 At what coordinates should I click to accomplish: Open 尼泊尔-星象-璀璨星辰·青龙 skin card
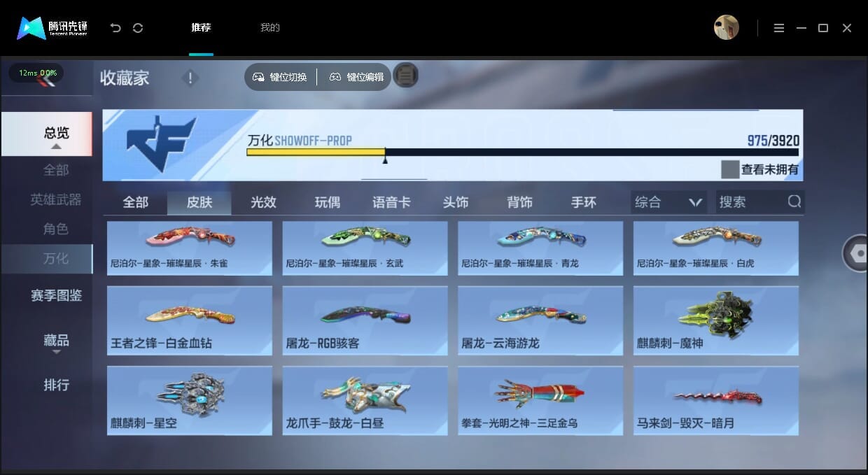pos(540,248)
